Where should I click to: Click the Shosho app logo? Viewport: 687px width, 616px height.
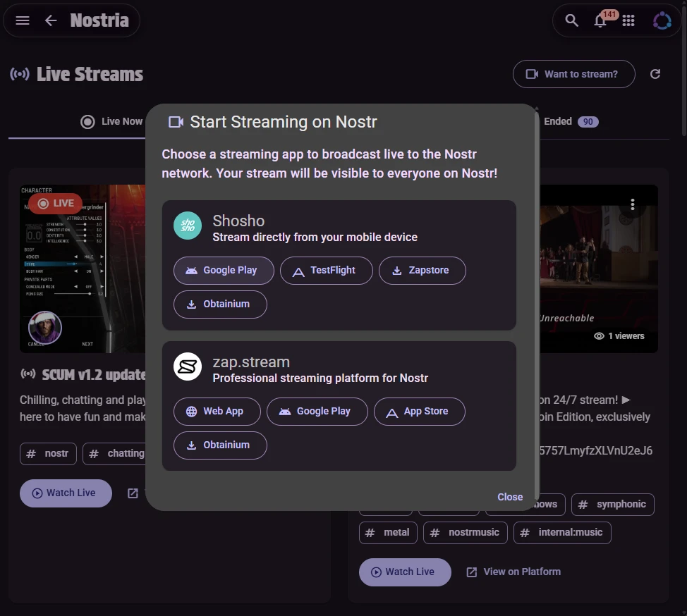coord(188,226)
